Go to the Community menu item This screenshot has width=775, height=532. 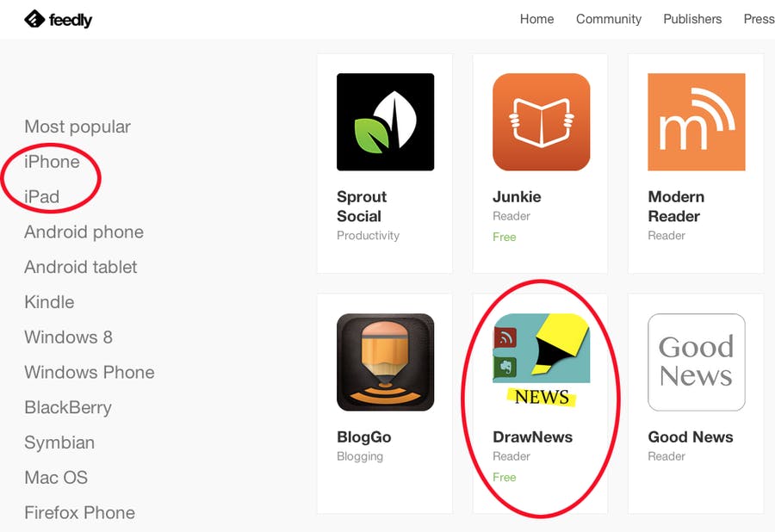click(609, 19)
